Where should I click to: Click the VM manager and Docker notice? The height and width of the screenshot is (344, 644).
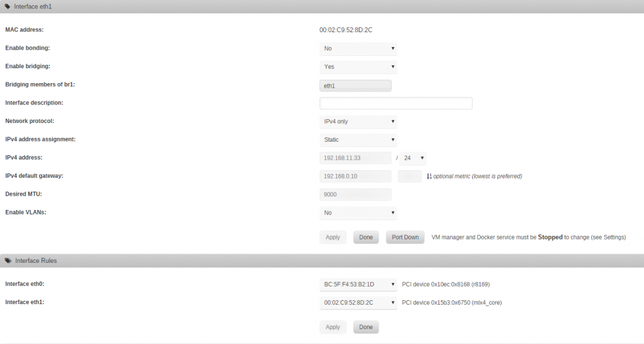(x=529, y=237)
